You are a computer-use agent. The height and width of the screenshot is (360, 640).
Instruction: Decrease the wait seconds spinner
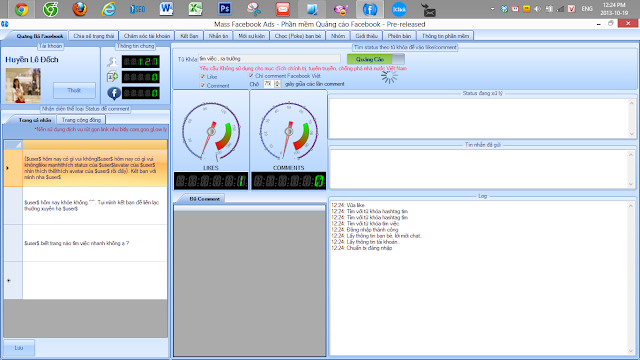point(278,86)
